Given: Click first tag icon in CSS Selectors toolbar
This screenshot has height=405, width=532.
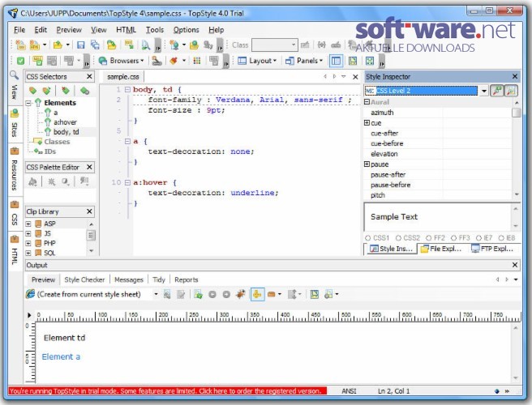Looking at the screenshot, I should tap(33, 91).
